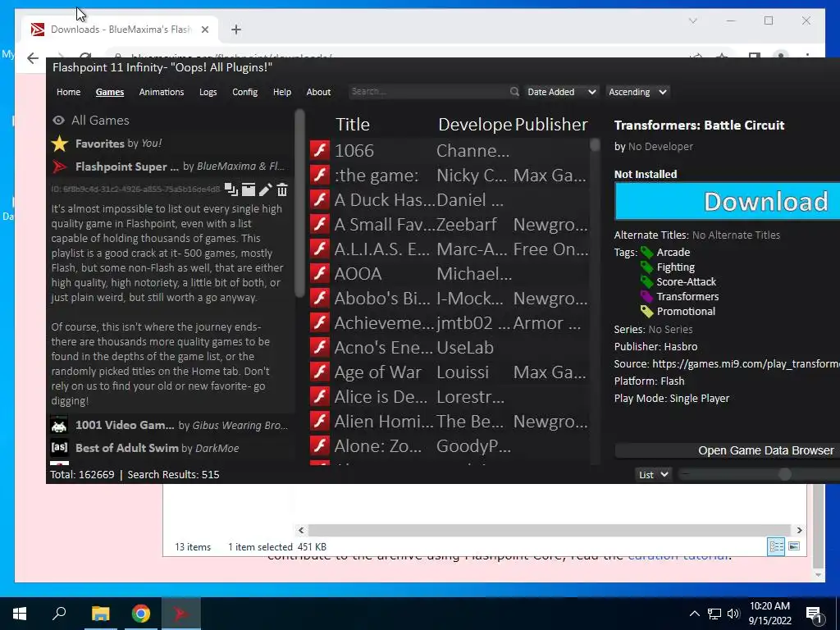Open a new Chrome tab
The image size is (840, 630).
[x=236, y=30]
